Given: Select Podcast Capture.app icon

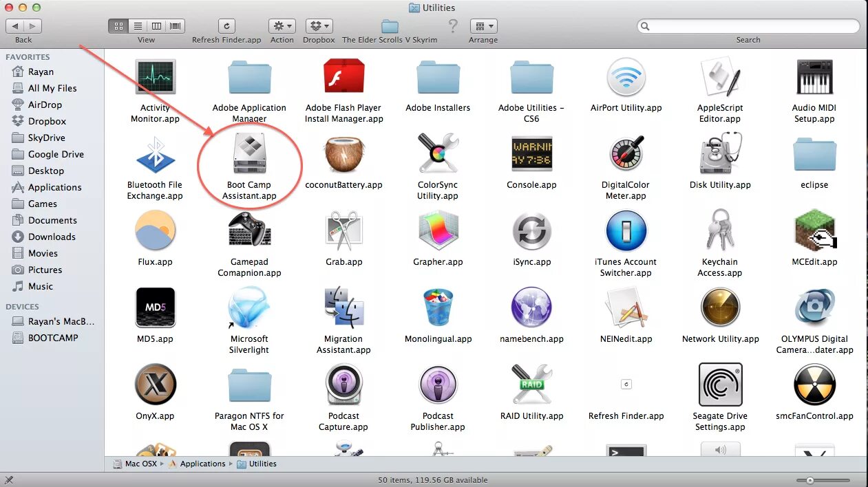Looking at the screenshot, I should click(x=343, y=385).
